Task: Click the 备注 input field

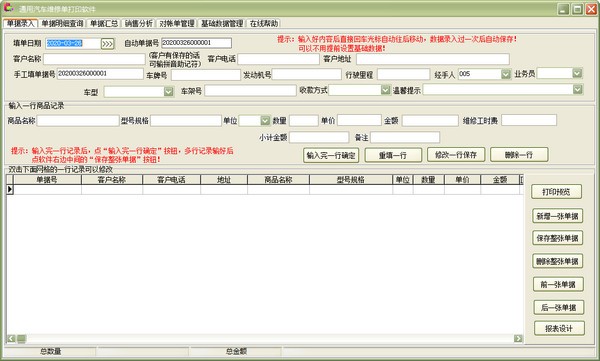Action: tap(405, 137)
